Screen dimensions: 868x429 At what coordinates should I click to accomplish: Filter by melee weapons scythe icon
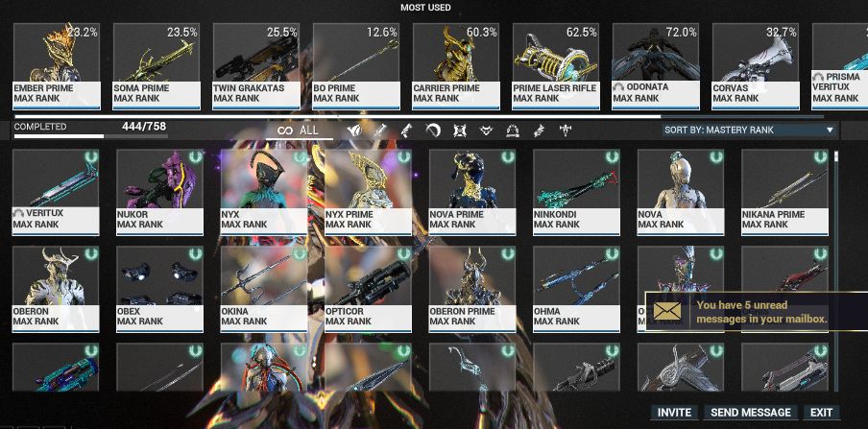coord(433,131)
